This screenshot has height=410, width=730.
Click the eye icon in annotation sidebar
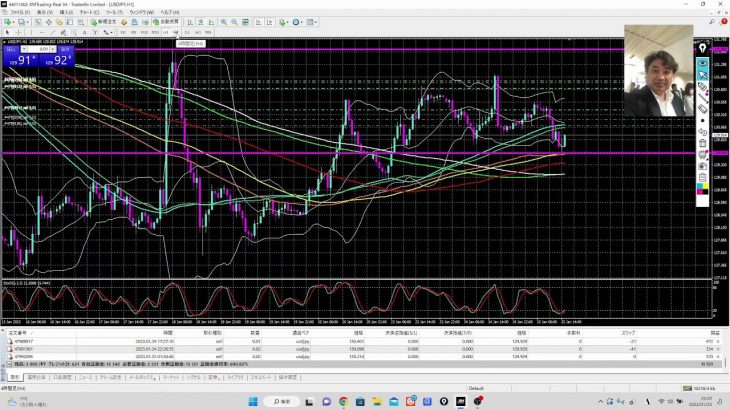[x=703, y=62]
